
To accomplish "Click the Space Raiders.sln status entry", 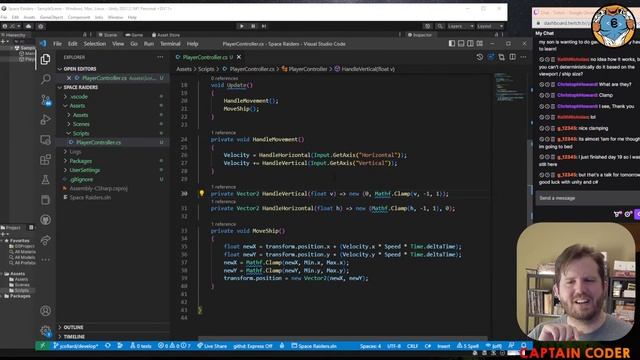I will click(x=314, y=346).
